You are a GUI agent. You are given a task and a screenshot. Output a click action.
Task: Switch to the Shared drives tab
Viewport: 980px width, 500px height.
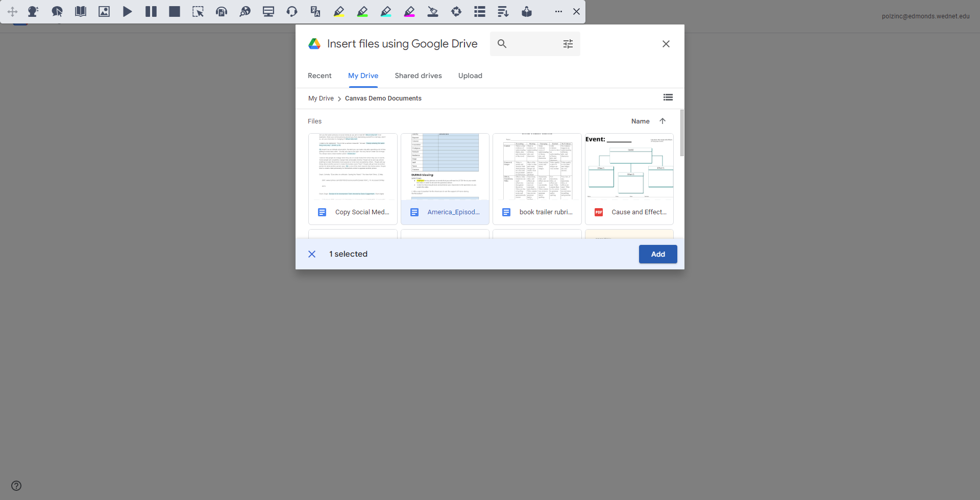coord(419,76)
